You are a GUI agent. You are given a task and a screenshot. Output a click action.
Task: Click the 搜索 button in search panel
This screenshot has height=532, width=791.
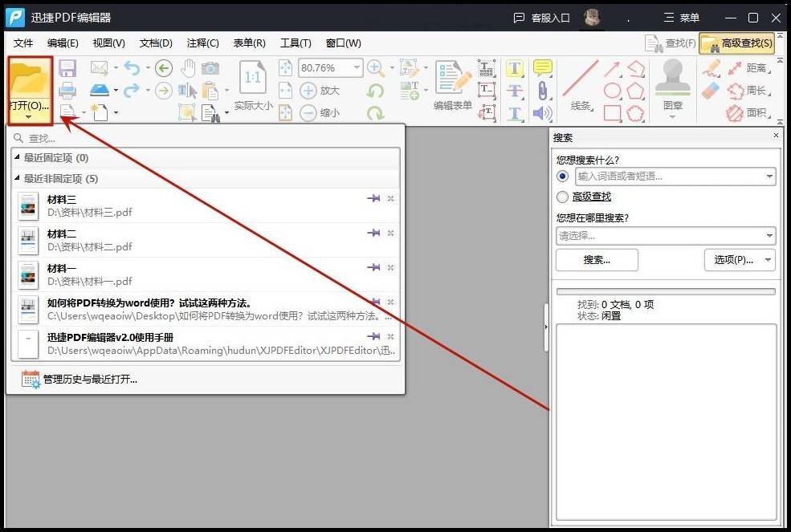point(596,259)
